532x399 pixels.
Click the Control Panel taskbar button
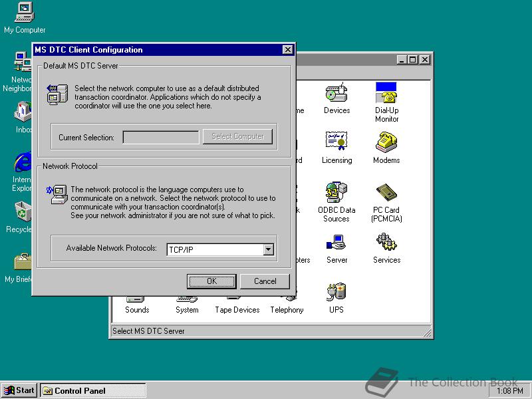coord(93,391)
